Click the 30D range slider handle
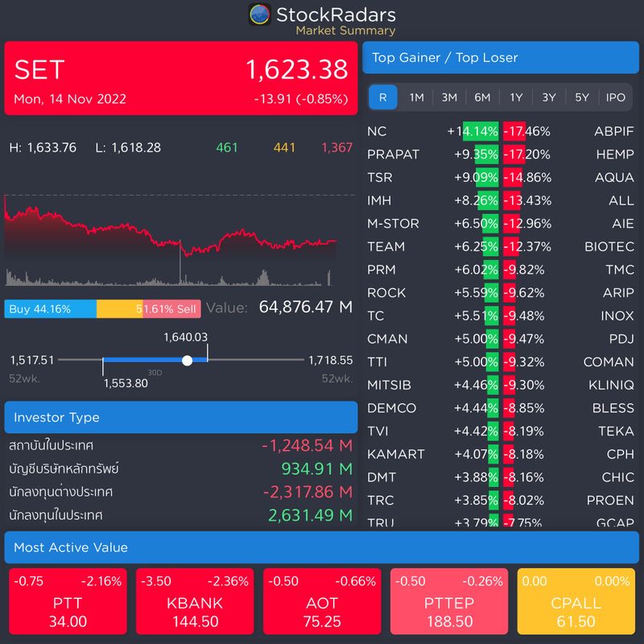The image size is (644, 644). pos(188,360)
